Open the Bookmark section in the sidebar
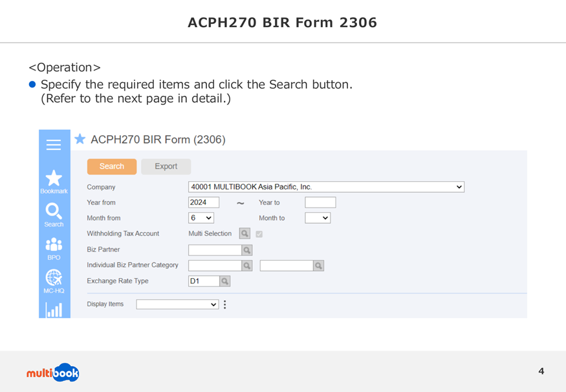Viewport: 566px width, 392px height. (54, 182)
